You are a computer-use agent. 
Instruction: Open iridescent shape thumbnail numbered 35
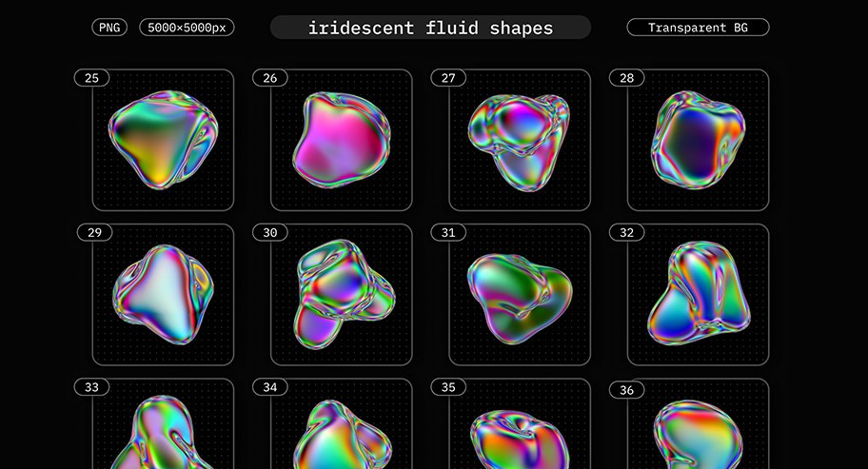(x=520, y=423)
